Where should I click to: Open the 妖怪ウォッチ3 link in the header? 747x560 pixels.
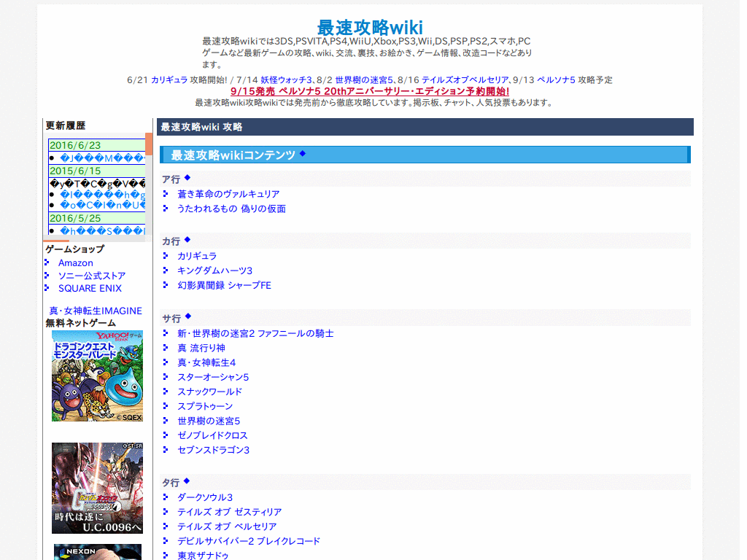click(286, 80)
